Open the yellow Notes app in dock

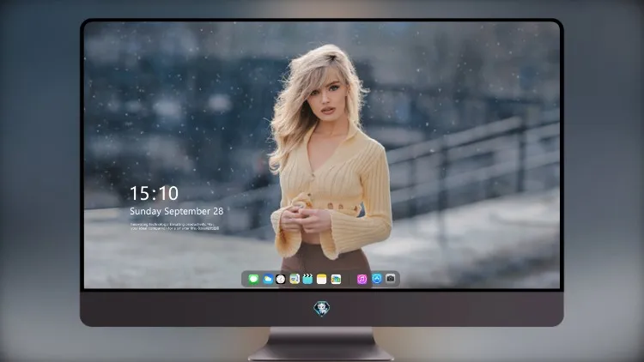tap(322, 280)
